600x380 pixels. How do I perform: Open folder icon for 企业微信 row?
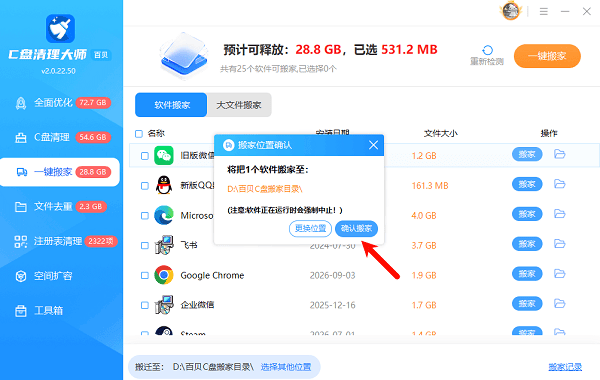pyautogui.click(x=559, y=303)
